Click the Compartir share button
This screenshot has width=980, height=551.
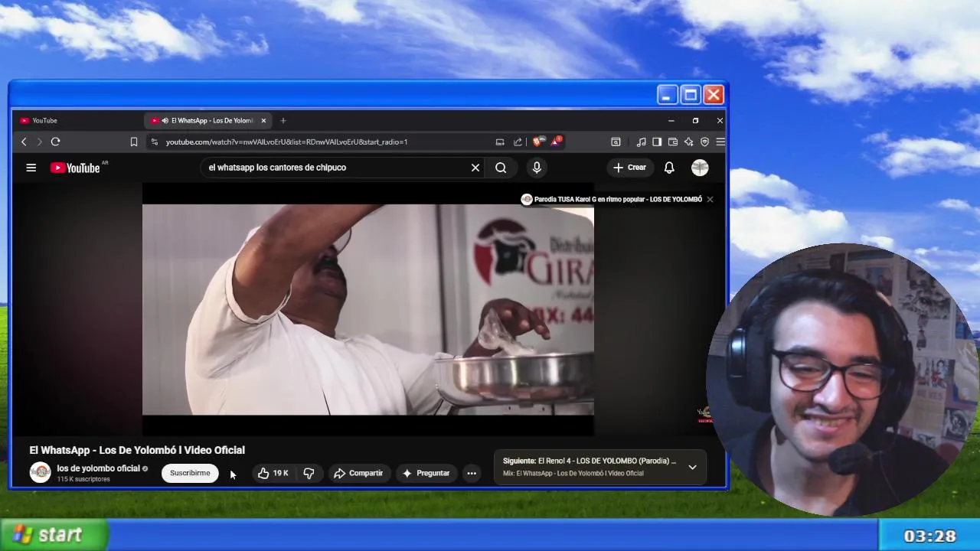click(x=358, y=473)
